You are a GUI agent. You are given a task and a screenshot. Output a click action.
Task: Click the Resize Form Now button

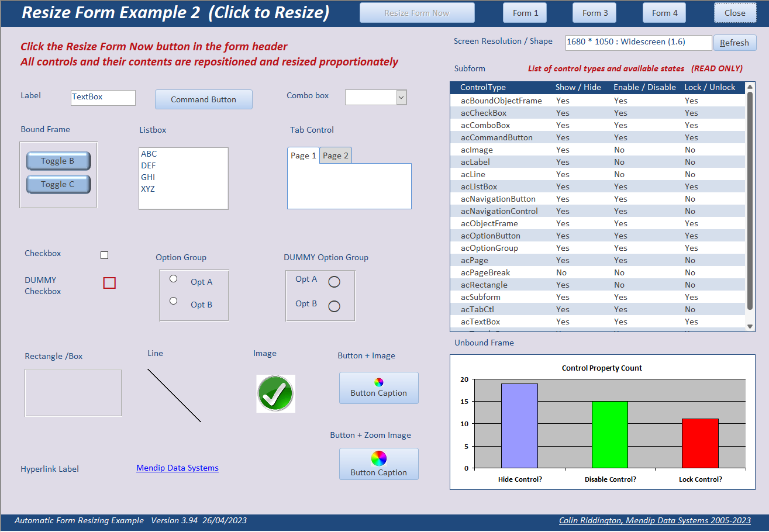coord(417,13)
